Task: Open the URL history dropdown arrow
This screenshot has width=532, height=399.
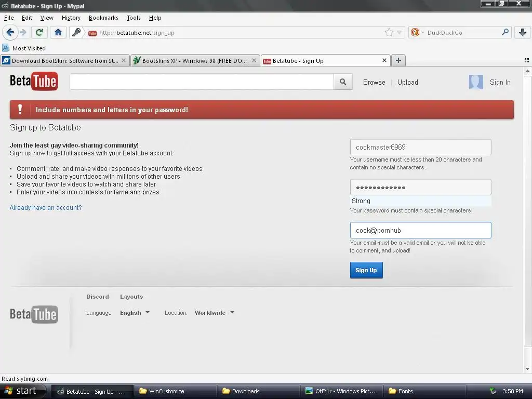Action: [x=400, y=33]
